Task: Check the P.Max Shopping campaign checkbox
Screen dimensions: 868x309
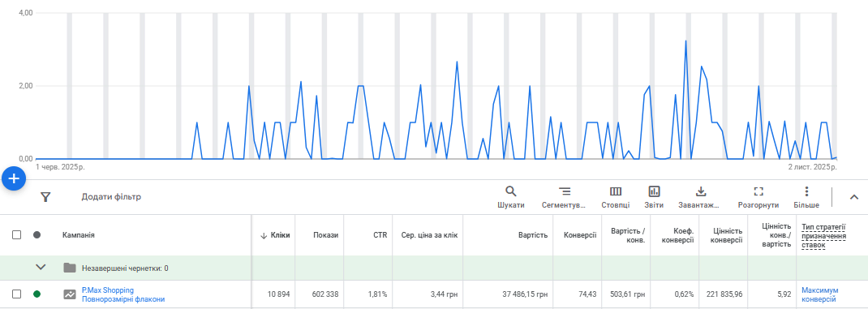Action: [x=16, y=294]
